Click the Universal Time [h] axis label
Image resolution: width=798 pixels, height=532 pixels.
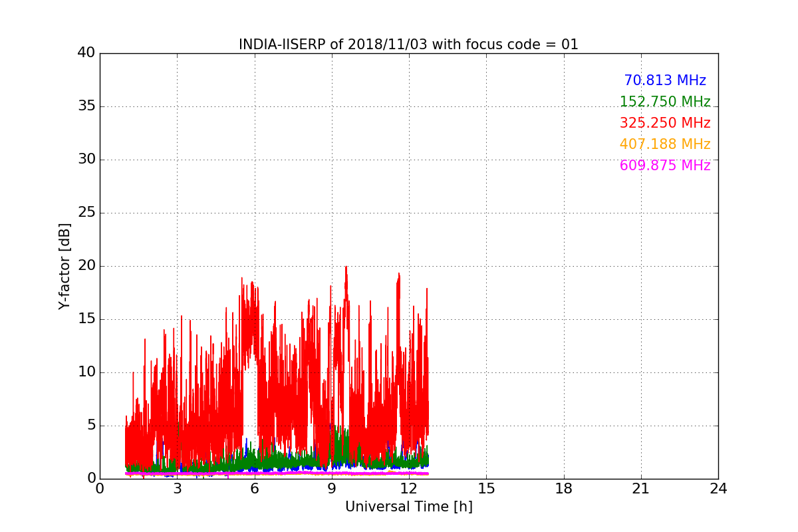(x=408, y=507)
